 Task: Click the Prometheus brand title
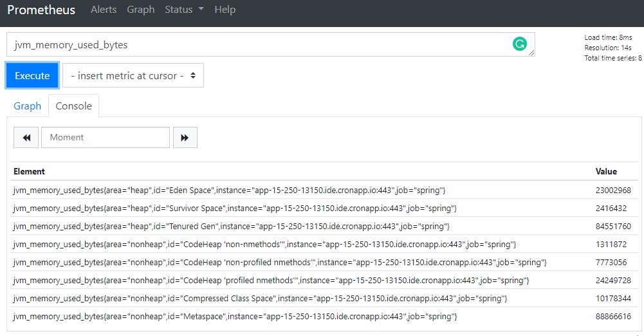[41, 10]
